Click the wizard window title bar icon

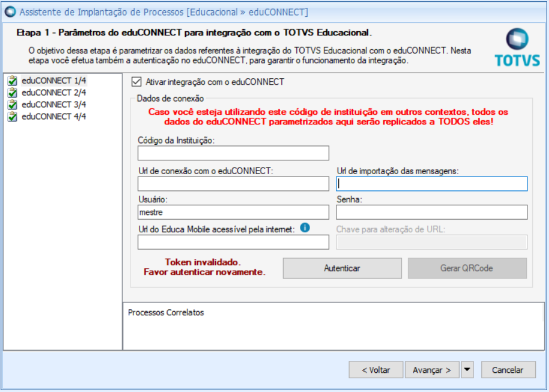tap(10, 11)
